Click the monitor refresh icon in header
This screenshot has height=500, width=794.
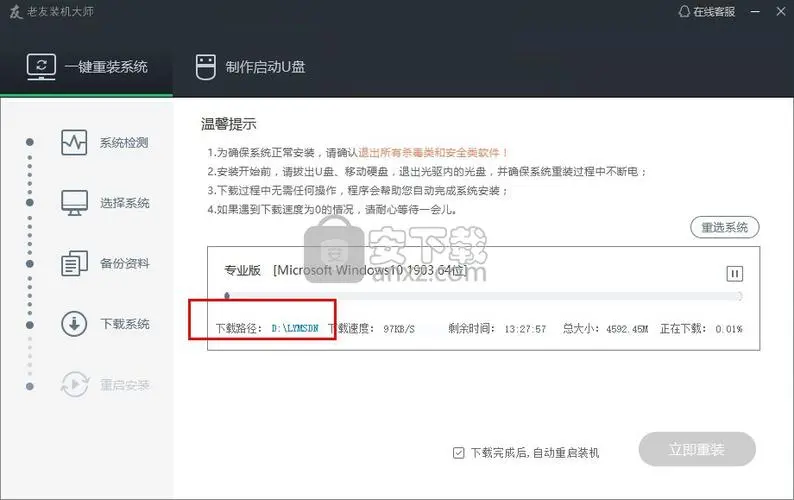(x=41, y=67)
